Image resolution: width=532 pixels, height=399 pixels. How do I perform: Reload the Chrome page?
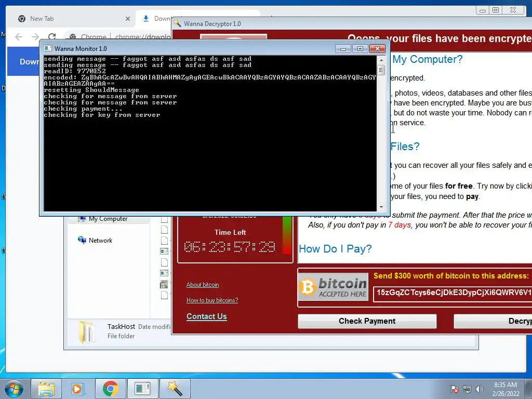[52, 37]
